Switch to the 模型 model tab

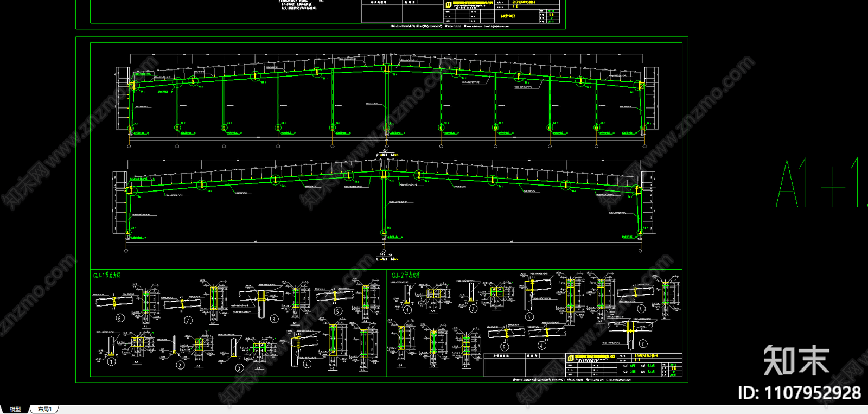click(15, 409)
